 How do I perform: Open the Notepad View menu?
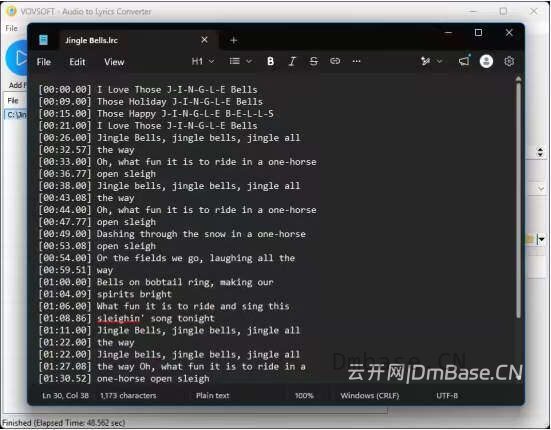pos(114,62)
